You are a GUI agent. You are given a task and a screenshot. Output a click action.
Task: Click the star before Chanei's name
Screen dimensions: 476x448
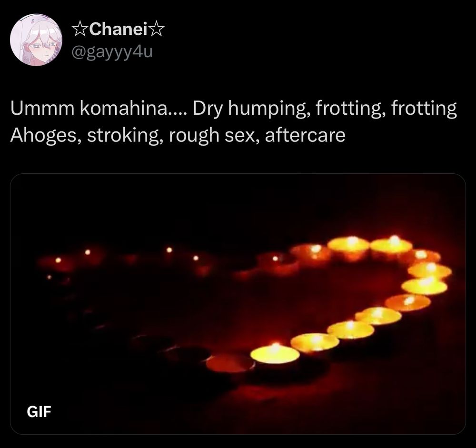(79, 30)
